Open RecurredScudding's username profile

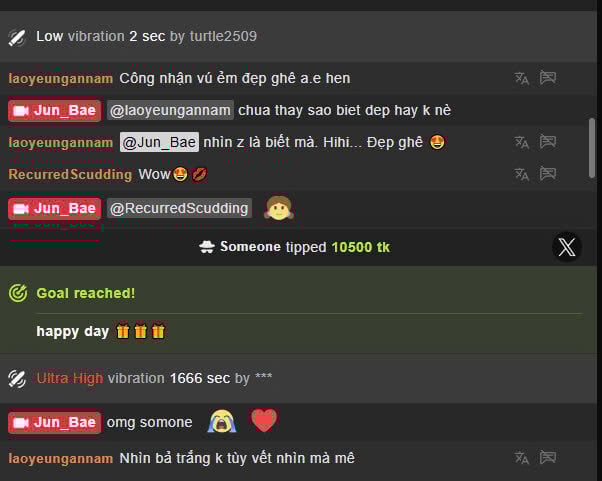pyautogui.click(x=70, y=174)
